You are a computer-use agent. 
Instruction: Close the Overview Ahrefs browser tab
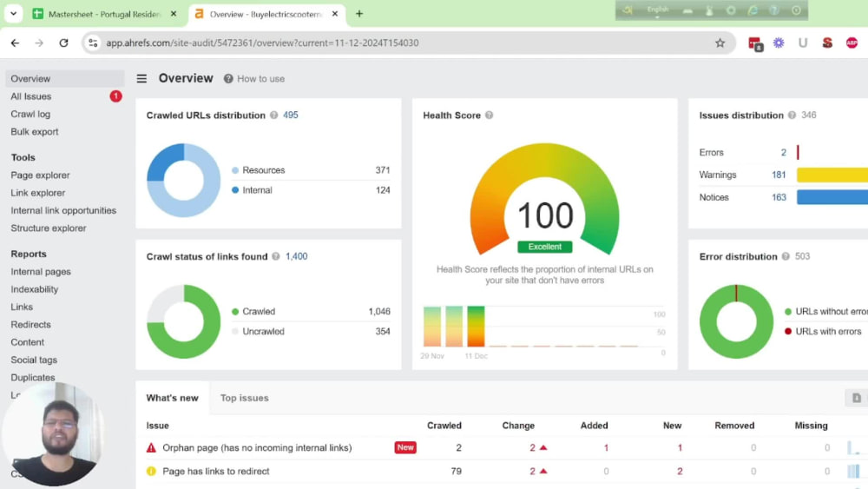[335, 14]
